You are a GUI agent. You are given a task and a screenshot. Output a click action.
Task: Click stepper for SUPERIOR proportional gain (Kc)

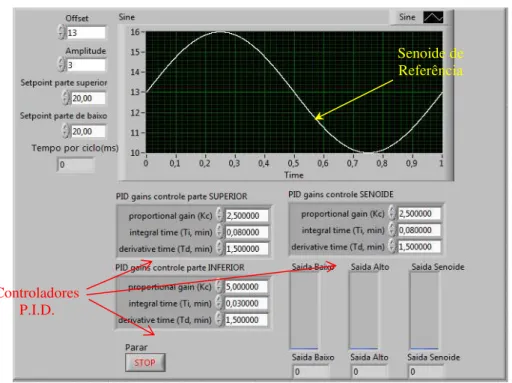[219, 215]
